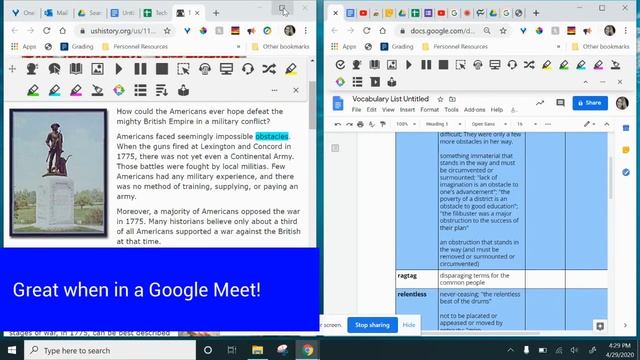Open the View menu in Google Docs
The height and width of the screenshot is (360, 640).
tap(388, 110)
